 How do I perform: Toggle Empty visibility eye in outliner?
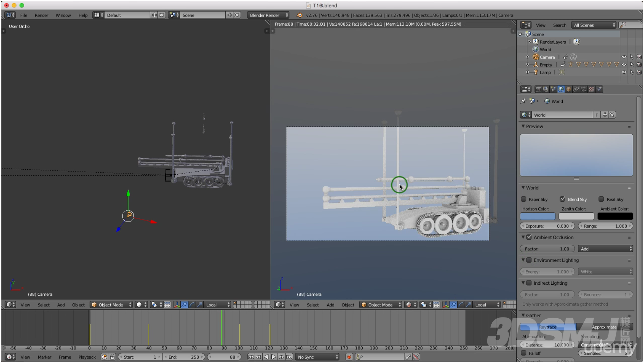pyautogui.click(x=624, y=65)
